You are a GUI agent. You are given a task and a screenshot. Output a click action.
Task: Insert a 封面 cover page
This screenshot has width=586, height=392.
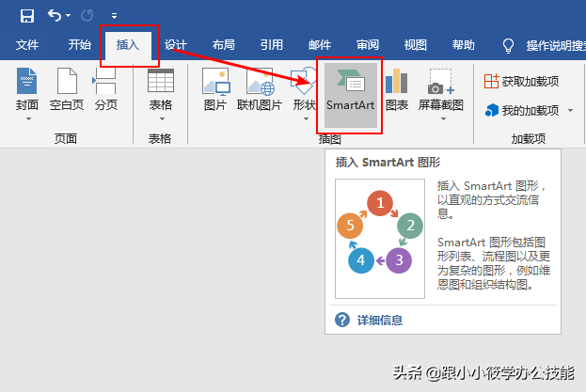(x=27, y=89)
